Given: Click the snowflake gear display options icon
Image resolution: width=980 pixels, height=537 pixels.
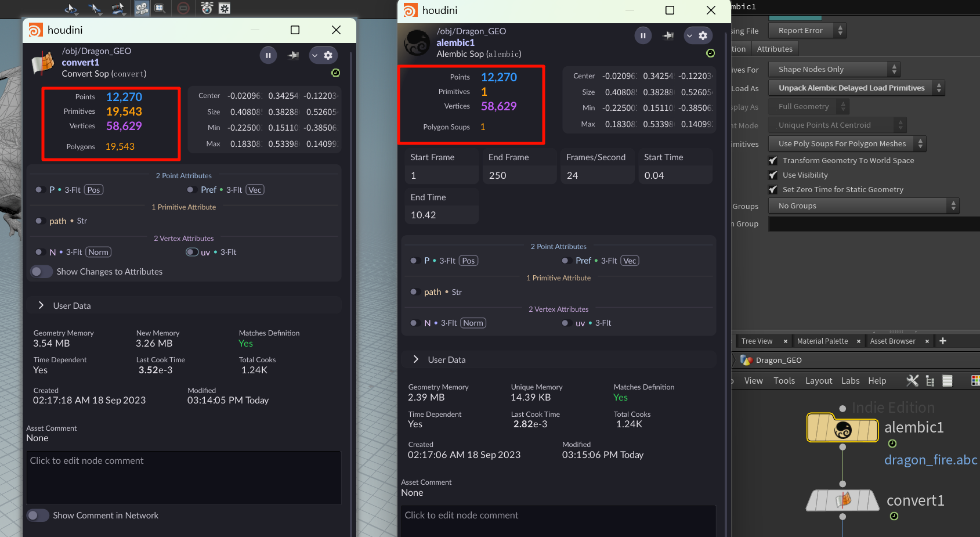Looking at the screenshot, I should pyautogui.click(x=225, y=8).
